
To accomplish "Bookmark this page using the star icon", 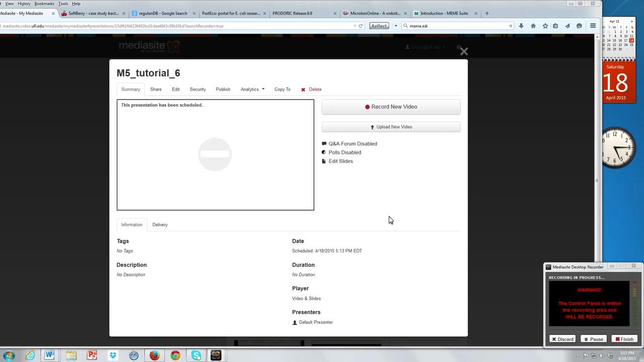I will 545,26.
